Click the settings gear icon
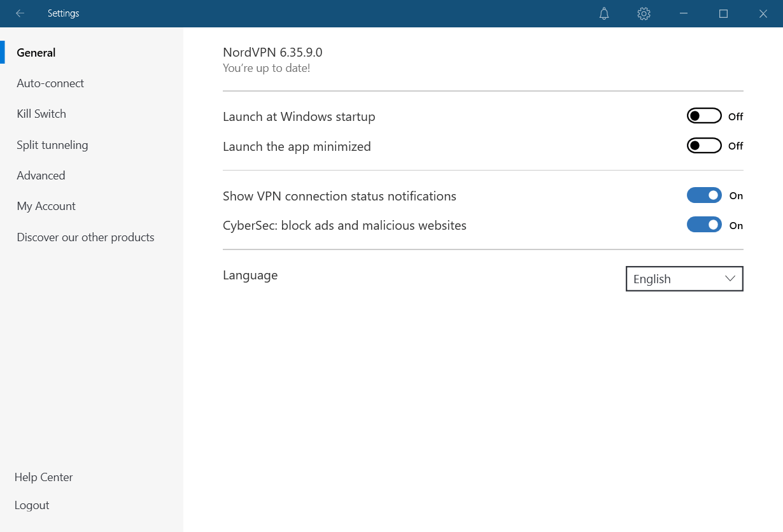 click(644, 13)
